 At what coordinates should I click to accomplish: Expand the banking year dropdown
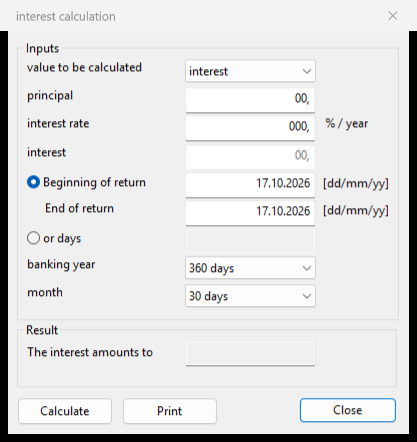[x=250, y=268]
